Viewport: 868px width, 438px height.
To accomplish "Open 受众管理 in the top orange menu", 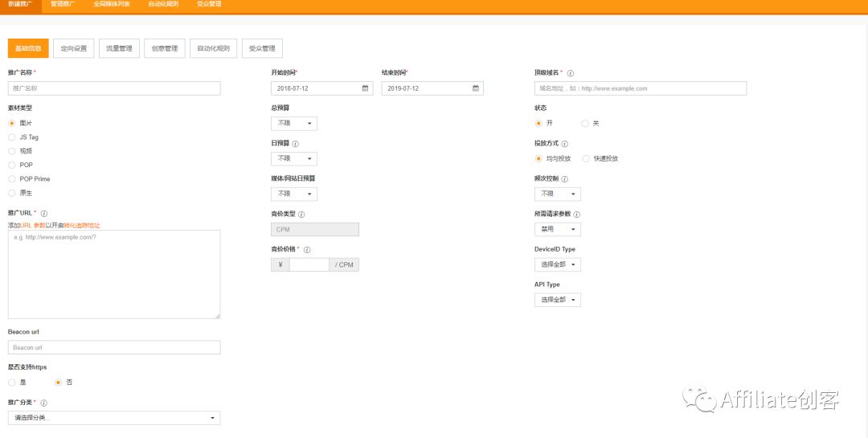I will 209,4.
